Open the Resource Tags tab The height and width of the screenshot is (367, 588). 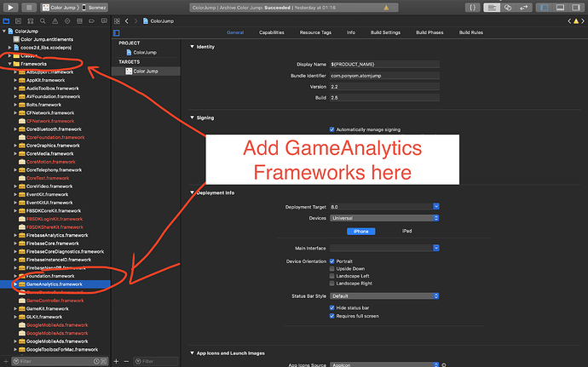315,32
